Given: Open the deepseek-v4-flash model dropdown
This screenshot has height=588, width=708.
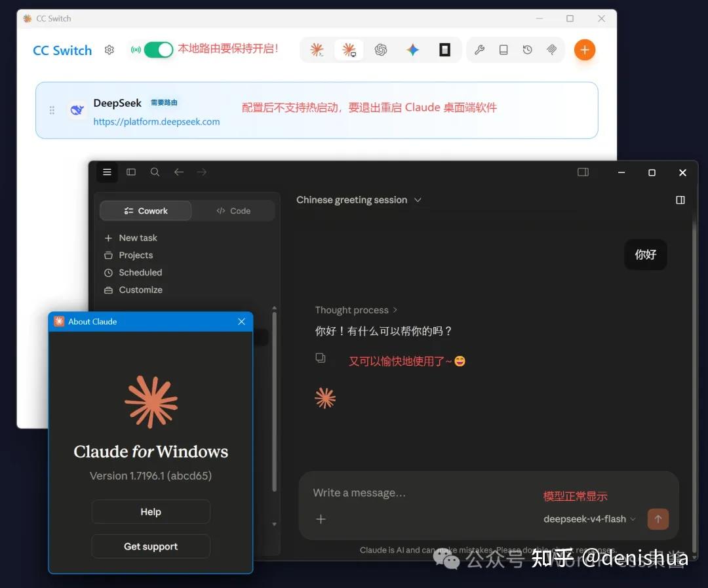Looking at the screenshot, I should [x=589, y=519].
